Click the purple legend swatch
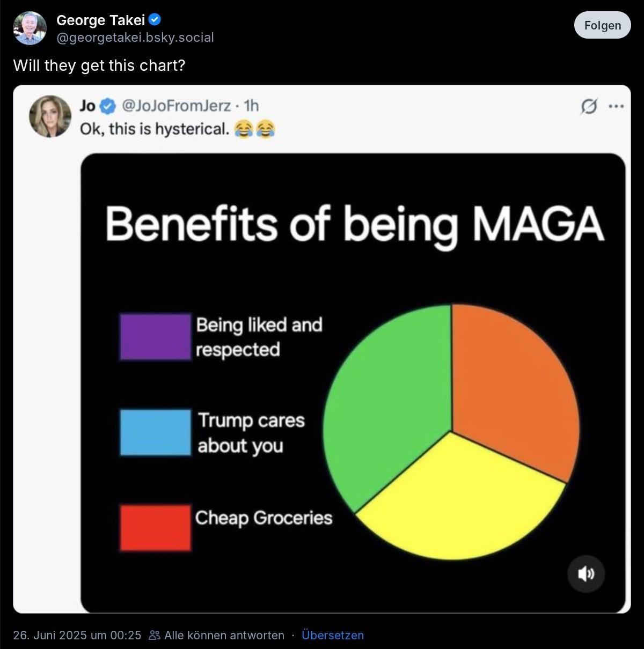Screen dimensions: 644x649 click(155, 336)
